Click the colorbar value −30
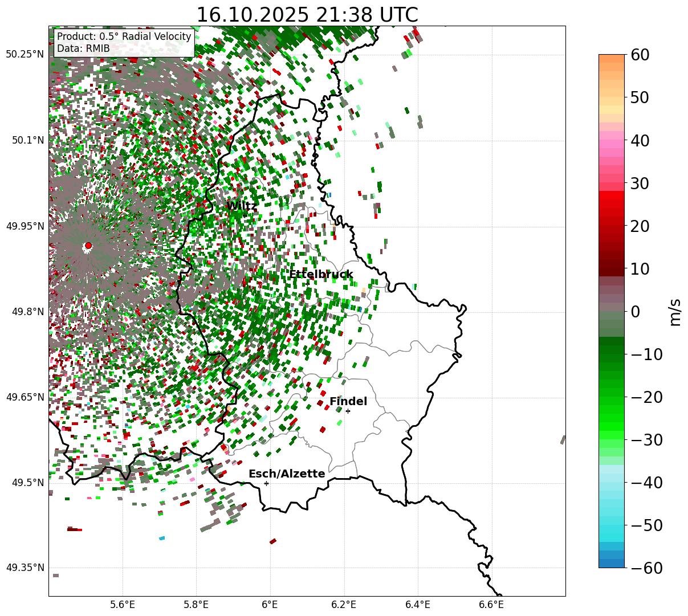 [646, 439]
